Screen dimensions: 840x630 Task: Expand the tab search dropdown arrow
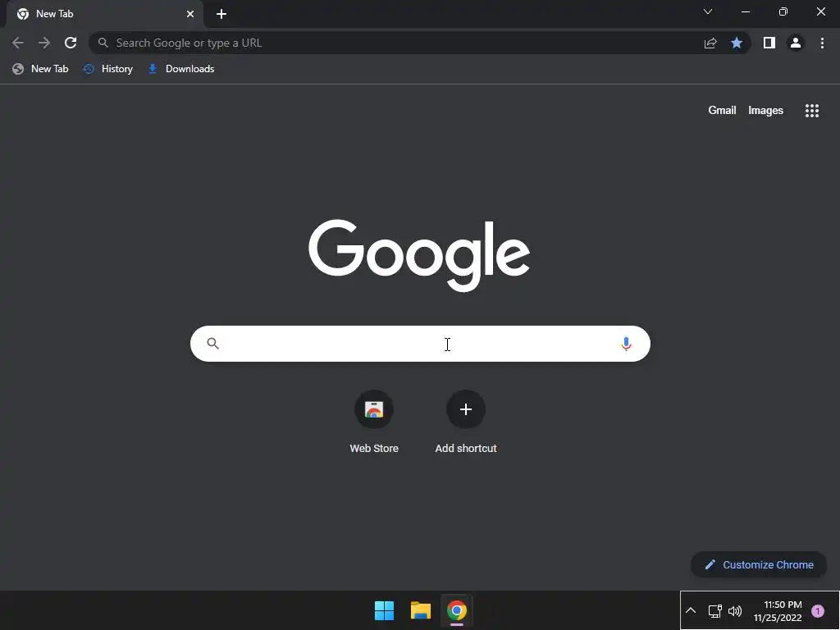[x=708, y=11]
